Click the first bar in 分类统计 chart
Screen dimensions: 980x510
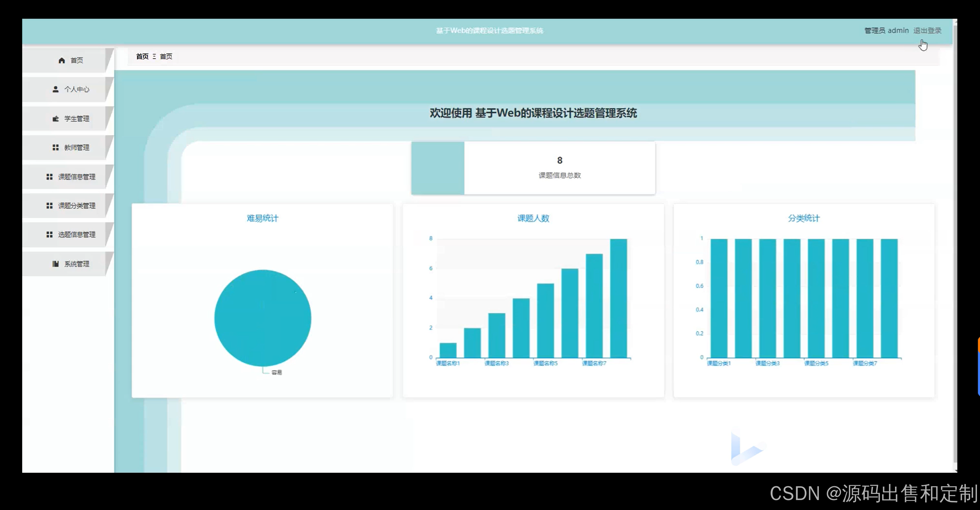coord(719,299)
